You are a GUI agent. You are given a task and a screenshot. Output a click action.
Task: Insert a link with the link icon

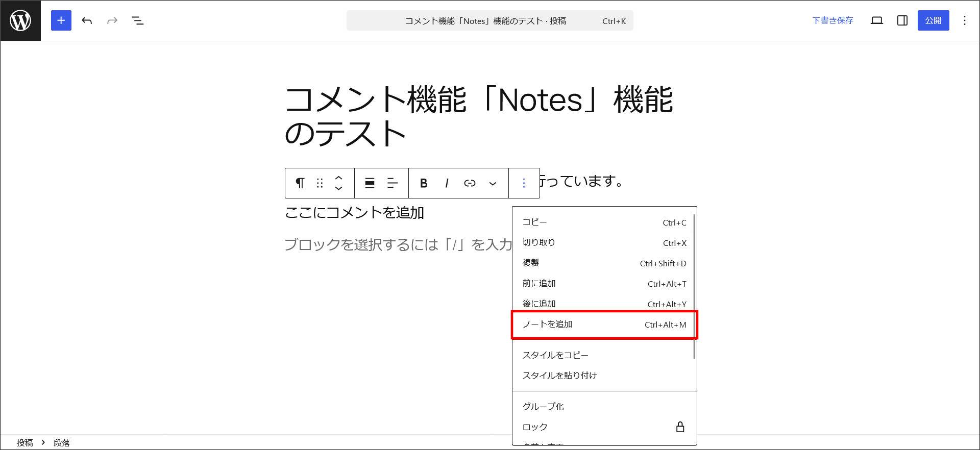coord(470,183)
